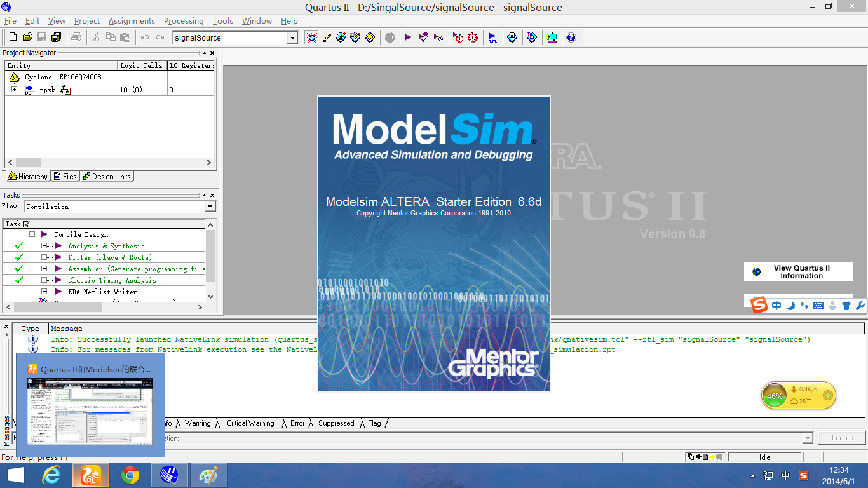Expand the EDA Netlist Writer task
Viewport: 868px width, 488px height.
[x=44, y=292]
